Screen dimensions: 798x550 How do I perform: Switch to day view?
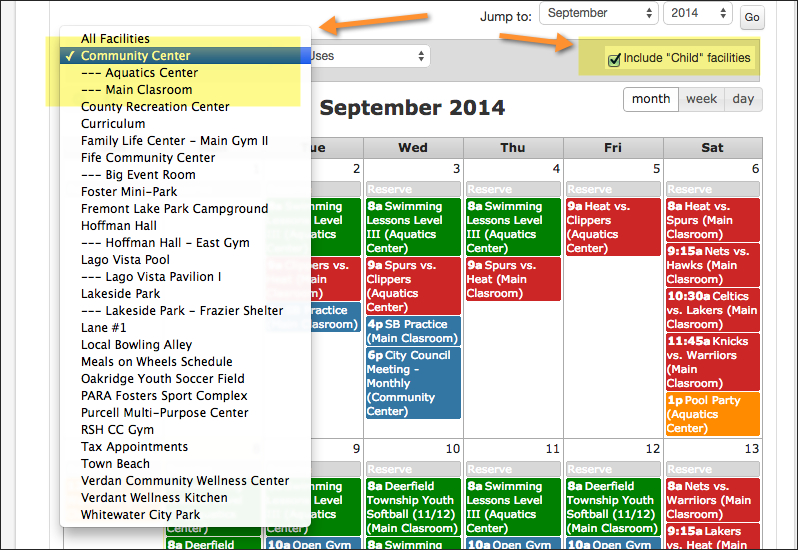coord(743,99)
